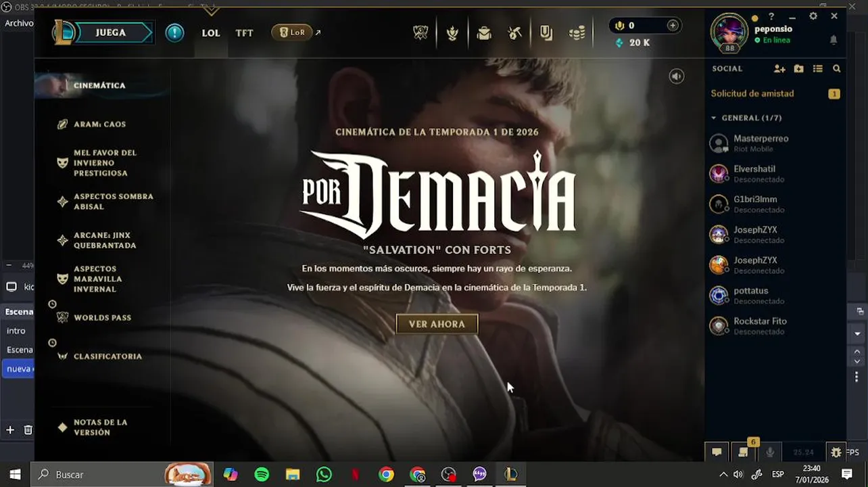Open the notifications bell icon

point(834,41)
